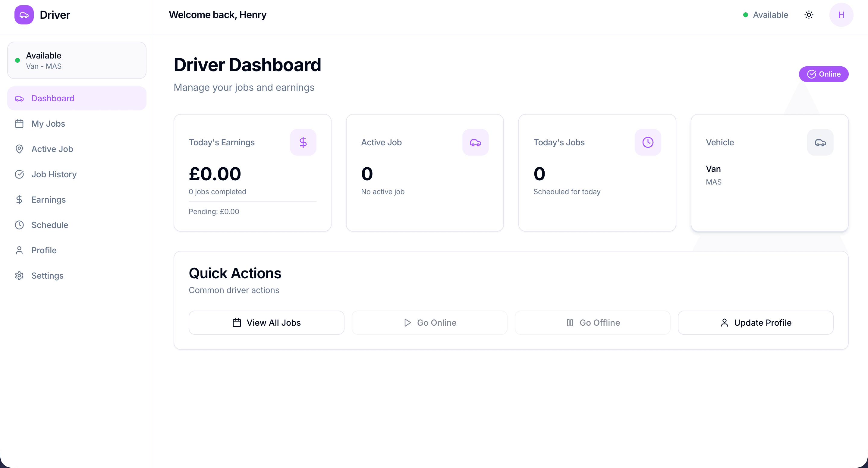Open My Jobs from sidebar
The image size is (868, 468).
[x=48, y=124]
